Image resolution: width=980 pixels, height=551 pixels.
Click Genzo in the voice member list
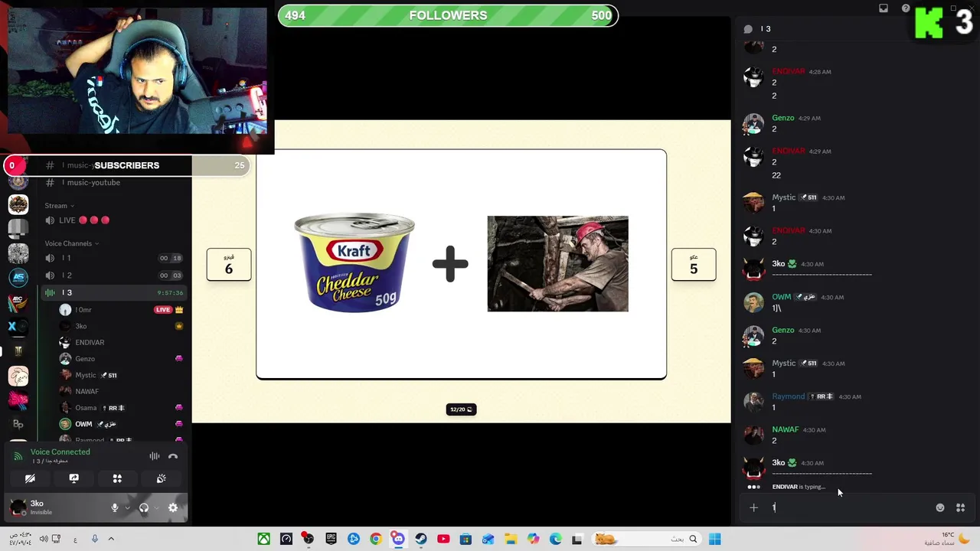[85, 359]
